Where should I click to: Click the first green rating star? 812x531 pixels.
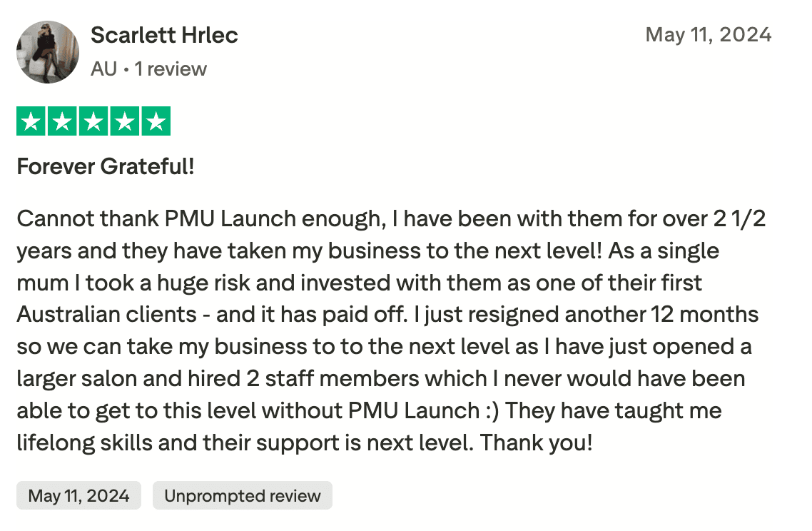[31, 121]
